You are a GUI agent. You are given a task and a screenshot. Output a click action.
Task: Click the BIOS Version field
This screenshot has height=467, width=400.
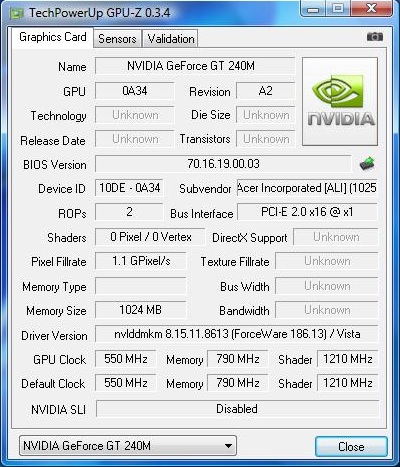point(223,164)
